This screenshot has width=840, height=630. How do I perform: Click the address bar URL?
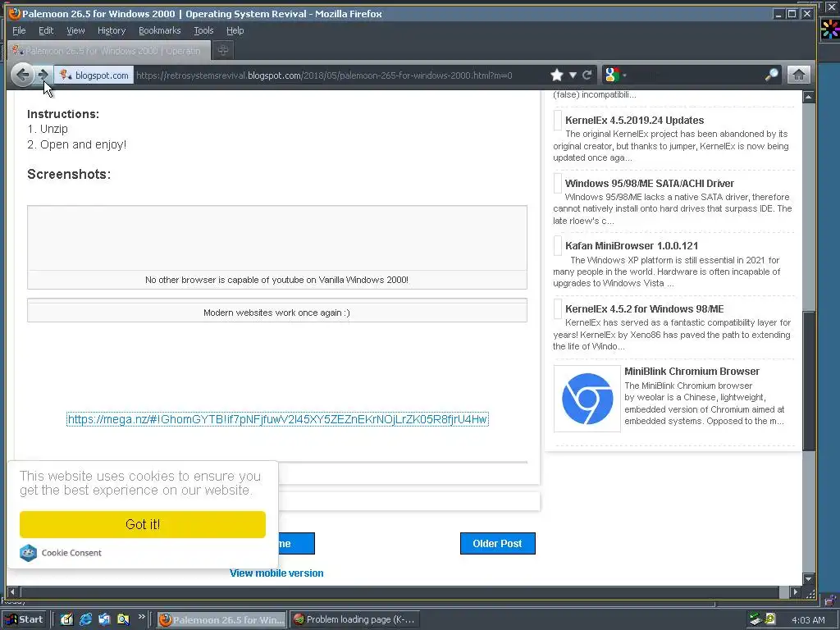click(x=324, y=75)
